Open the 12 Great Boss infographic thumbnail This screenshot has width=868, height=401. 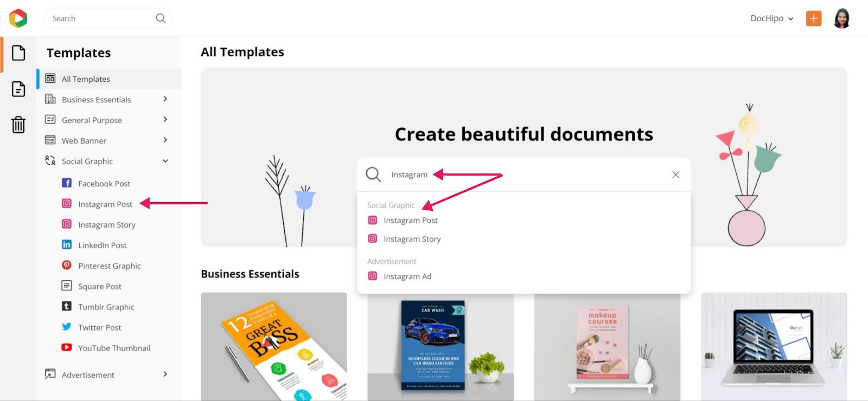point(274,347)
